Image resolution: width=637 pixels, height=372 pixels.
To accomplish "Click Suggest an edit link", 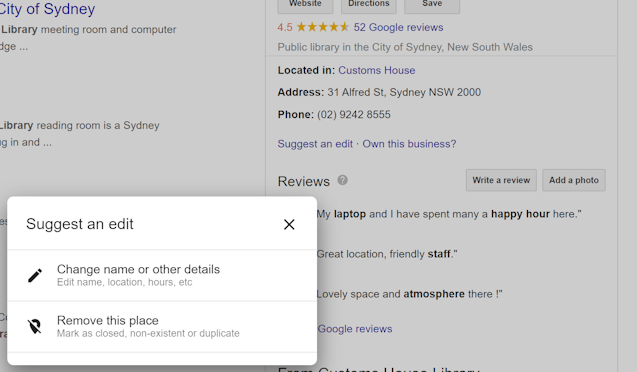I will (x=315, y=144).
